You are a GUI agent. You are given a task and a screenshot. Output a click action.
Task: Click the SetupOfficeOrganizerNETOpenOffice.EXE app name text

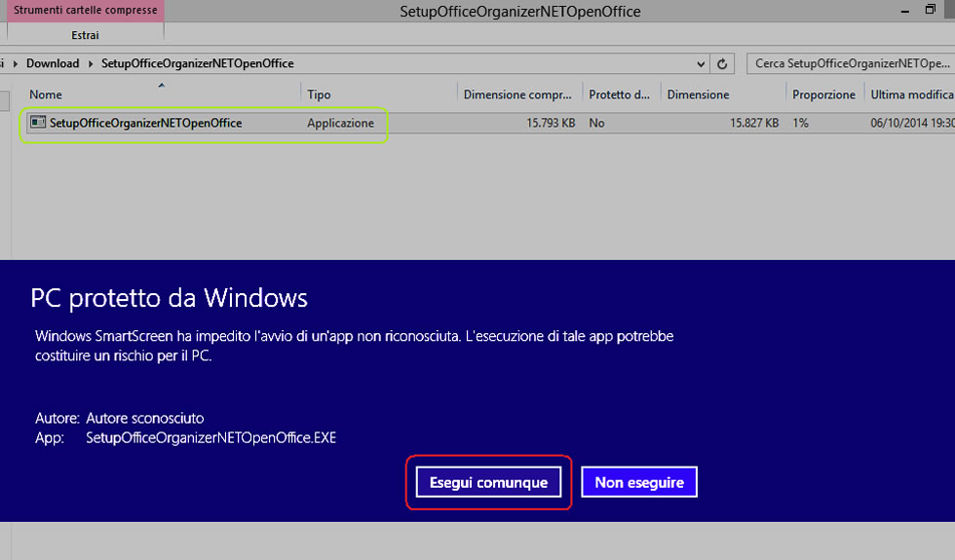[x=210, y=437]
